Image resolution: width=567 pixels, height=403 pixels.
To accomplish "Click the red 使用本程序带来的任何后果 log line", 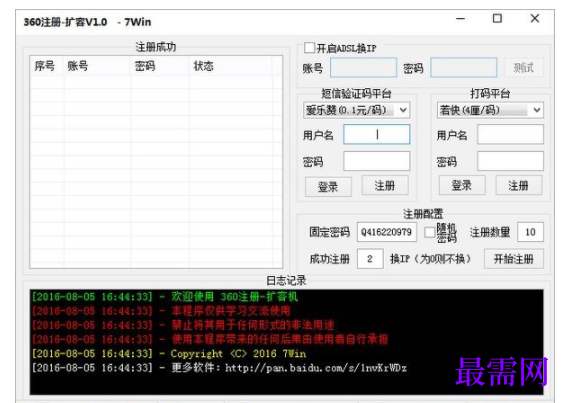I will pos(210,339).
